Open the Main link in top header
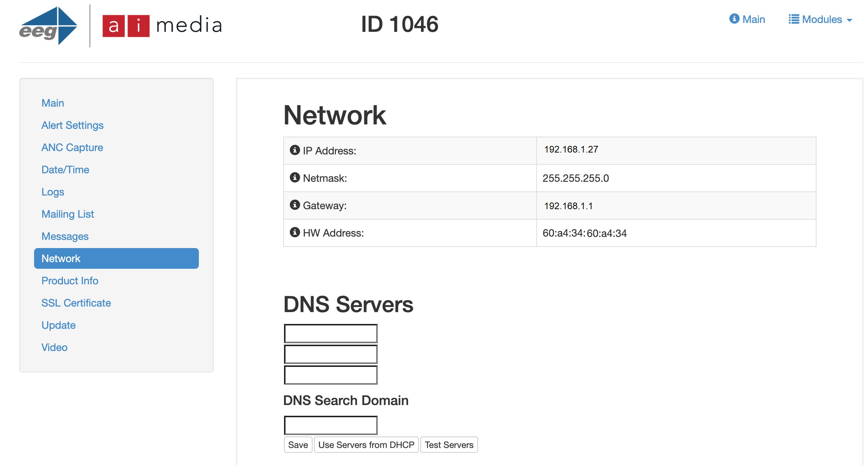 (747, 19)
